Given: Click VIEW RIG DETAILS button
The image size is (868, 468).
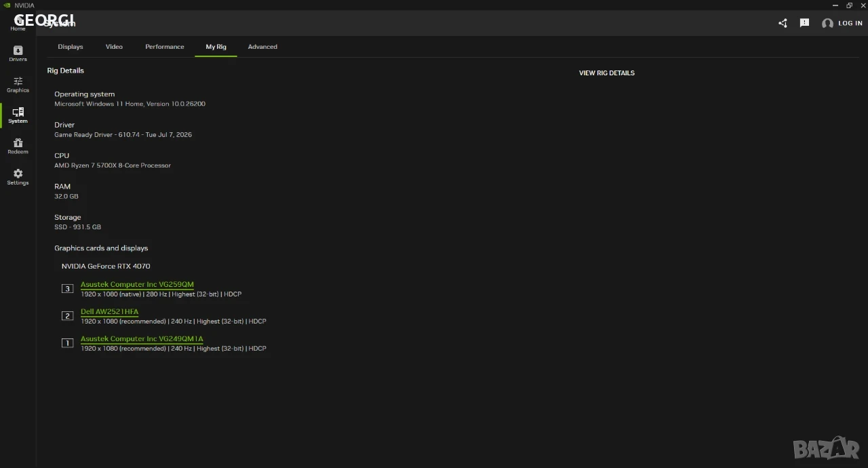Looking at the screenshot, I should (607, 73).
